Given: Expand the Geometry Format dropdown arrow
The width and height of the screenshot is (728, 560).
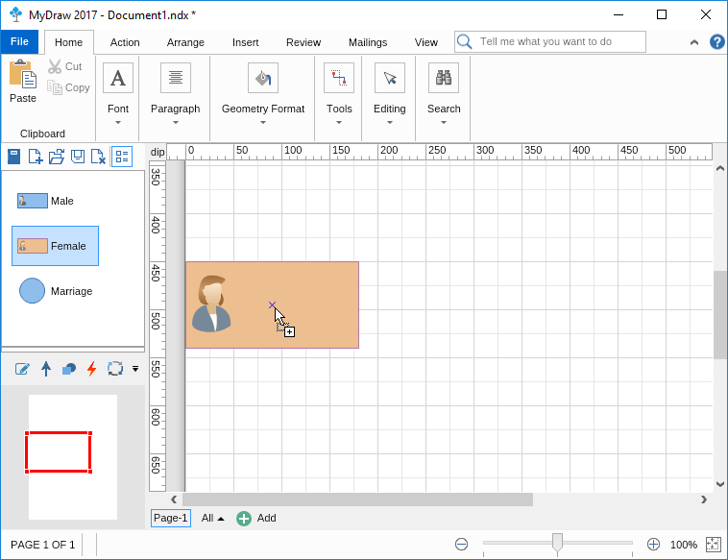Looking at the screenshot, I should tap(263, 123).
